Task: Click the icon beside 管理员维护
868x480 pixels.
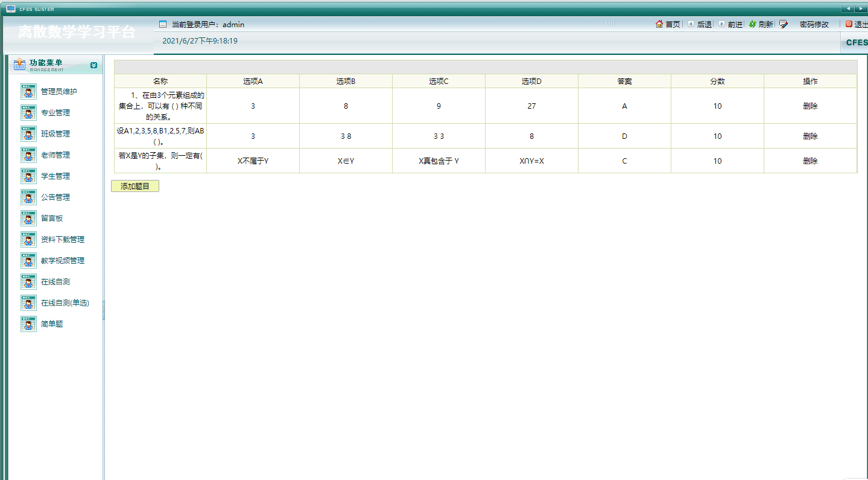Action: (x=28, y=92)
